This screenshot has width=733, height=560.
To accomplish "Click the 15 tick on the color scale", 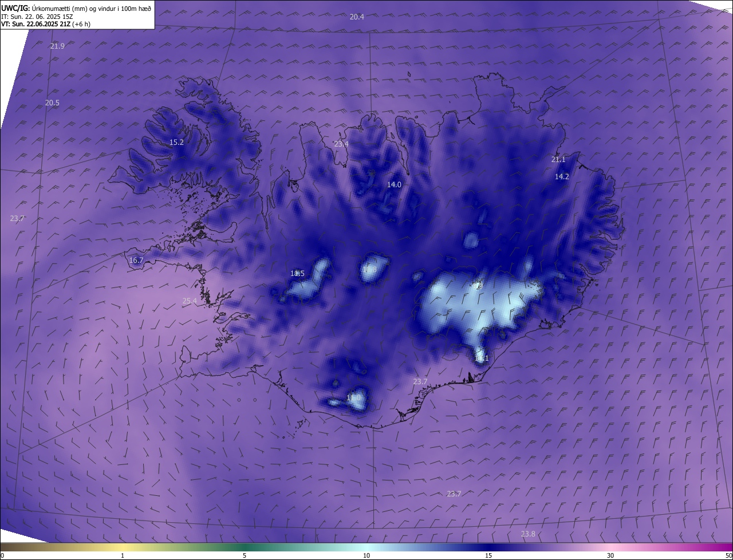I will point(488,555).
